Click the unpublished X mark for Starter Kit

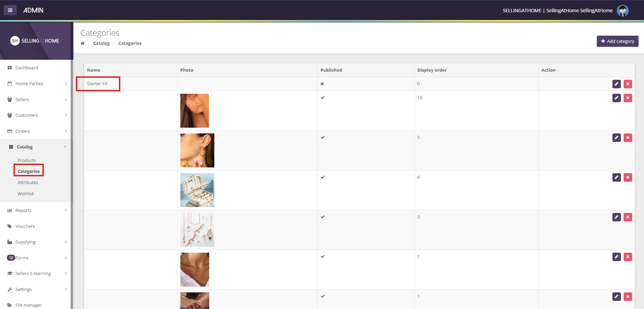point(322,84)
